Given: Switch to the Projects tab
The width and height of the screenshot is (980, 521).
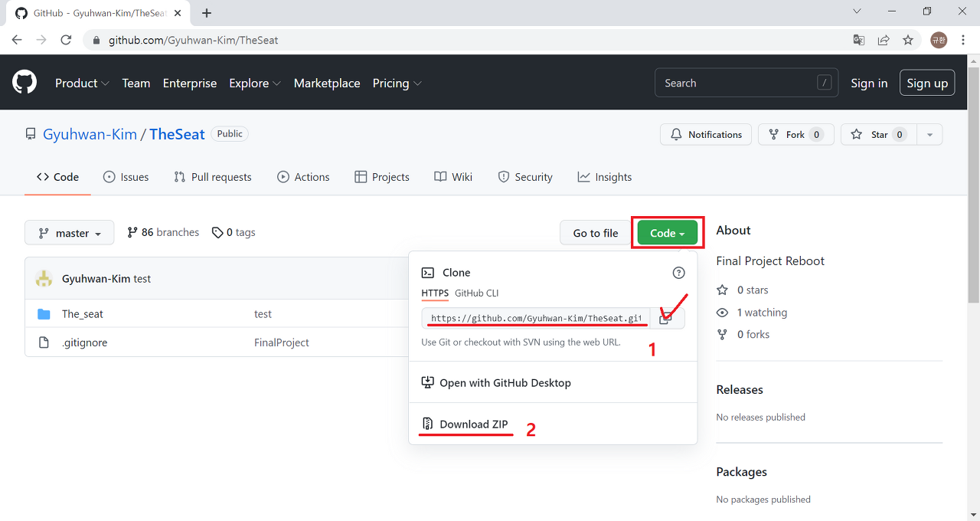Looking at the screenshot, I should click(382, 177).
